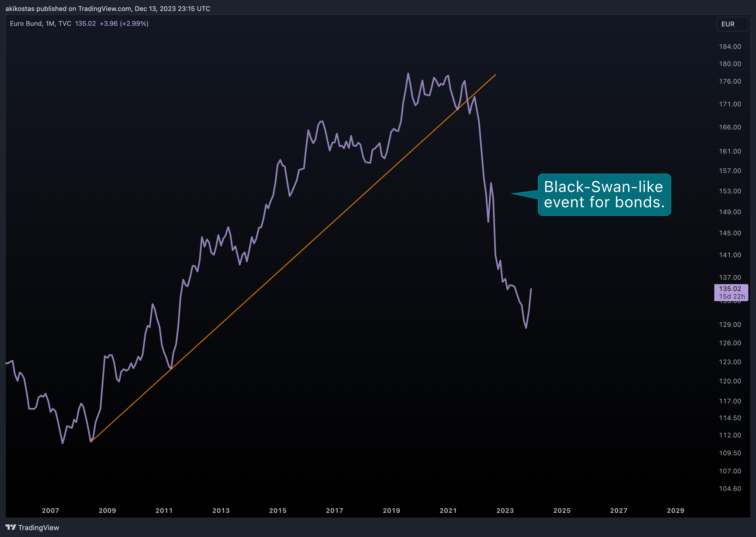Click the 171.00 price axis label
Image resolution: width=756 pixels, height=537 pixels.
coord(730,104)
